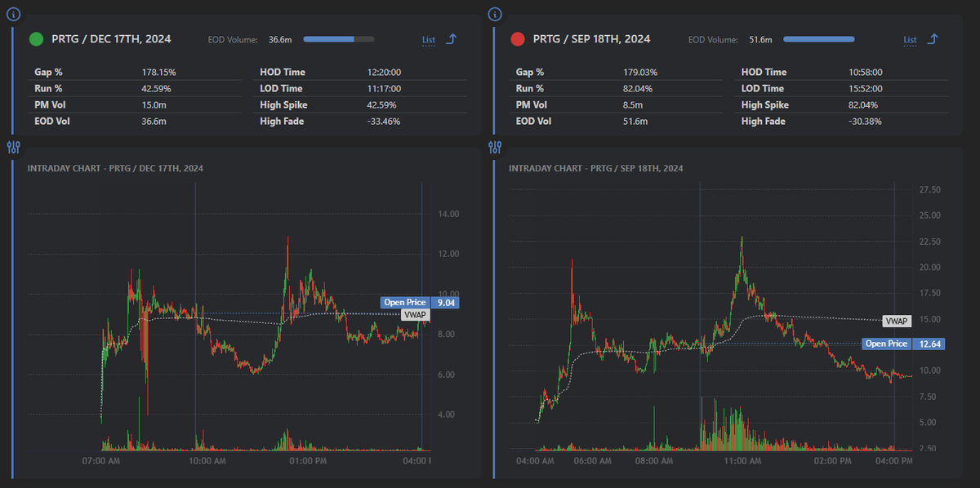Open info icon above Sep 18th panel
This screenshot has height=488, width=980.
[494, 15]
